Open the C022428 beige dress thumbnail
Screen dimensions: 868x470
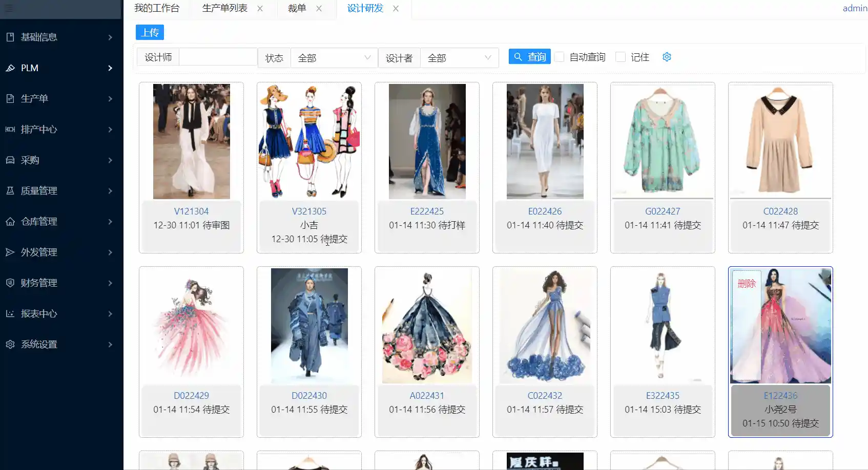coord(780,141)
